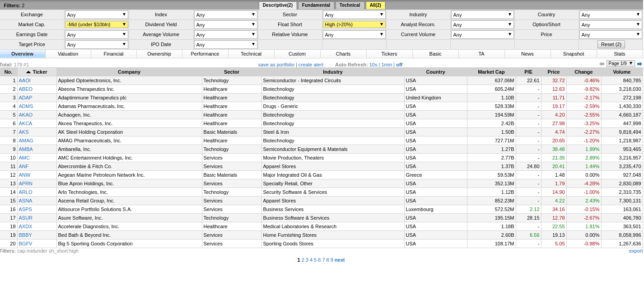Click the ANF price 20.41
The image size is (644, 282).
(x=559, y=166)
